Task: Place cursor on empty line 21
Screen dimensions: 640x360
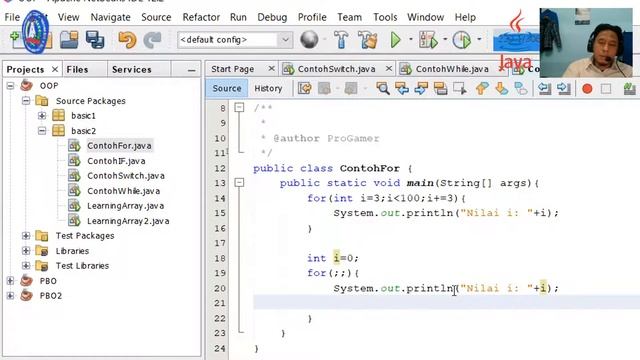Action: [446, 303]
